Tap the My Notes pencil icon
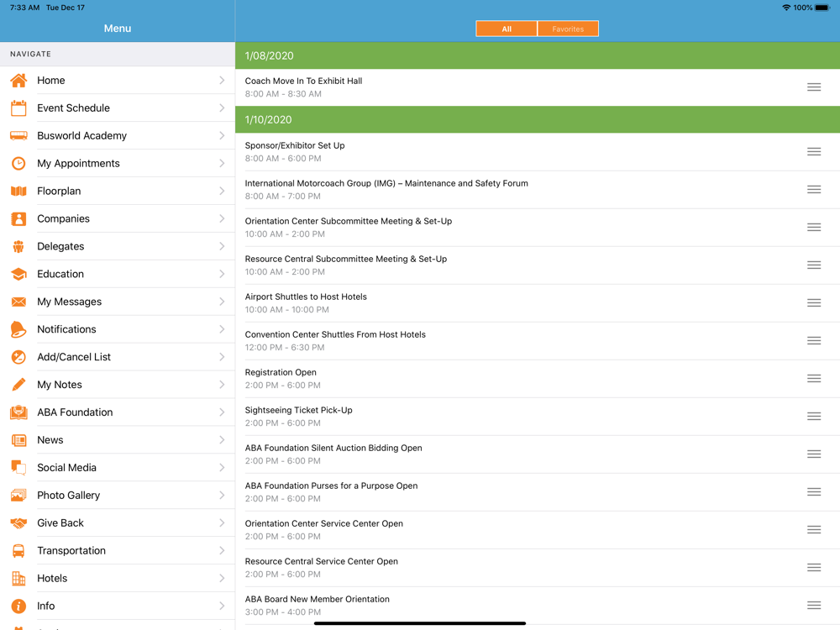Screen dimensions: 840x630 18,385
